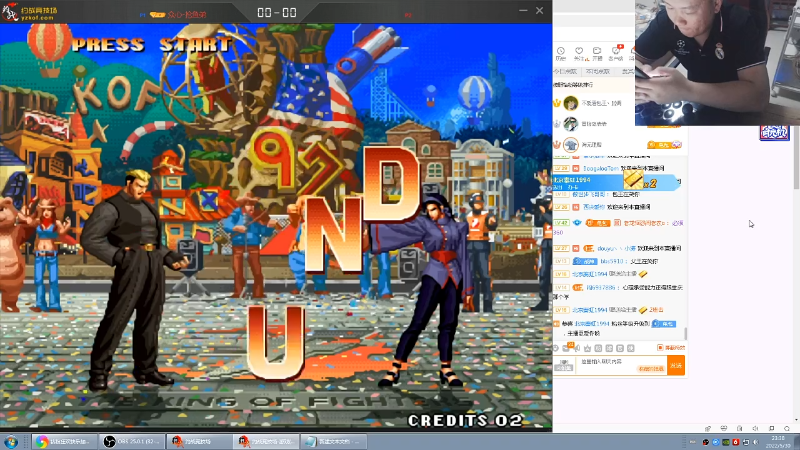800x450 pixels.
Task: Click the tray speaker volume icon
Action: 756,442
